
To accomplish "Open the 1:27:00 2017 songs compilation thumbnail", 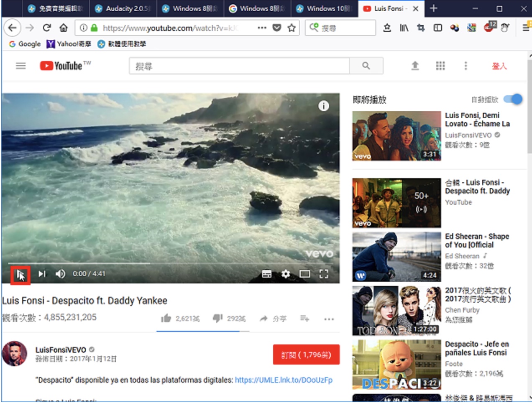I will tap(396, 311).
